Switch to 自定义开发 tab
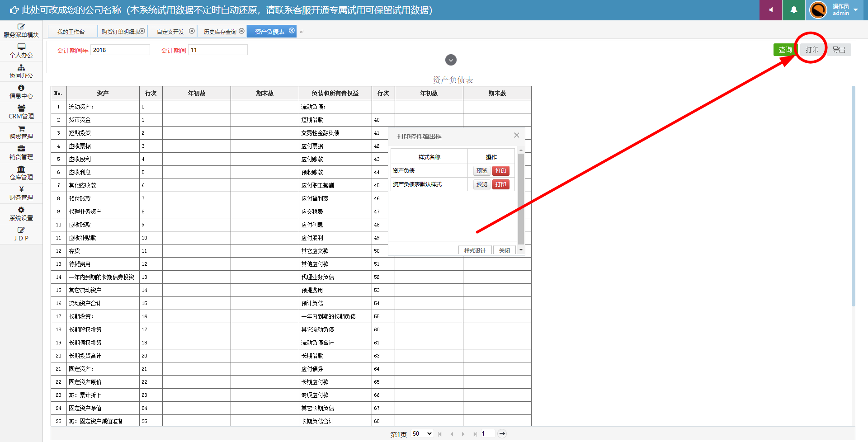This screenshot has width=868, height=442. [170, 32]
